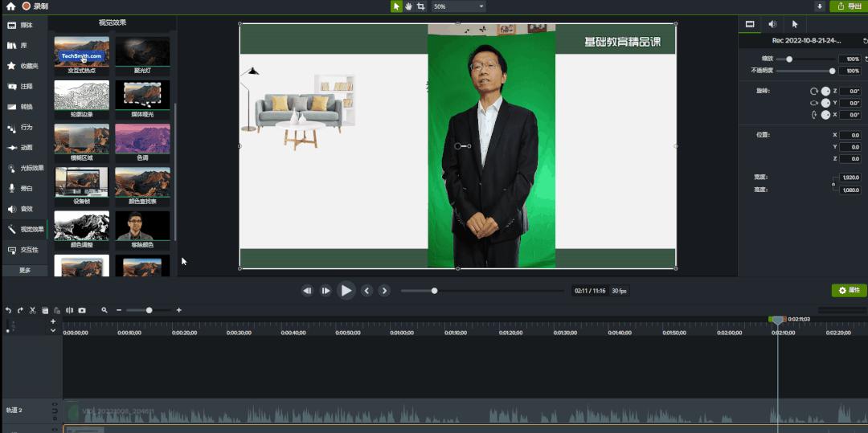The height and width of the screenshot is (433, 868).
Task: Toggle the width-height aspect ratio lock
Action: [x=833, y=184]
